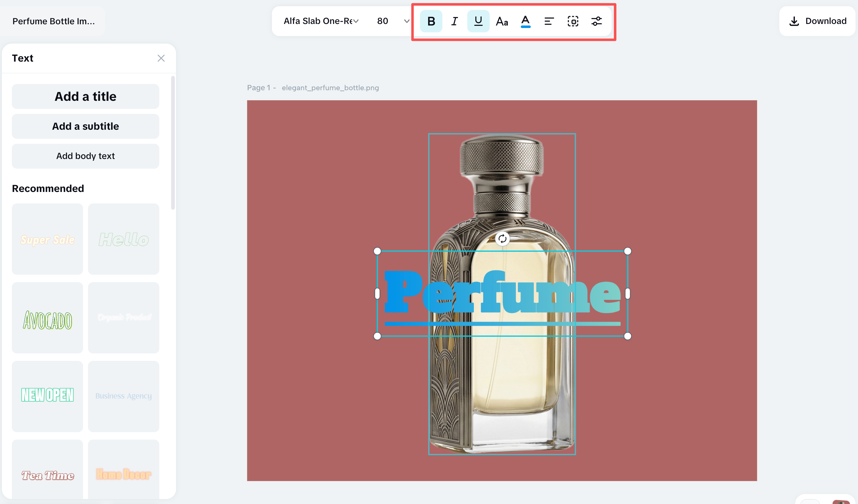Toggle bold formatting on the text
Viewport: 858px width, 504px height.
pyautogui.click(x=431, y=21)
